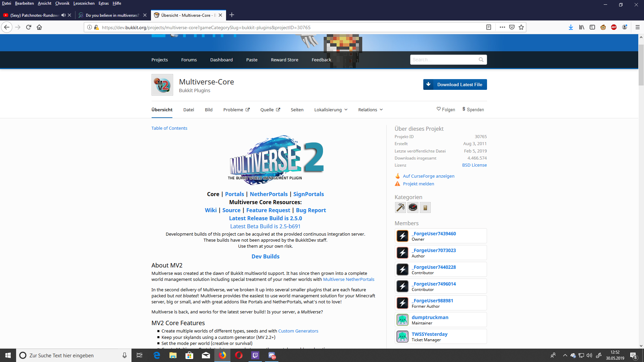
Task: Open a new browser tab
Action: point(232,15)
